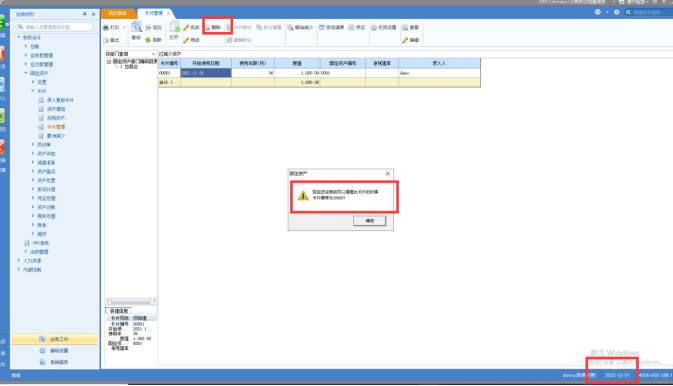673x386 pixels.
Task: Close the navigation panel with X
Action: [x=94, y=14]
